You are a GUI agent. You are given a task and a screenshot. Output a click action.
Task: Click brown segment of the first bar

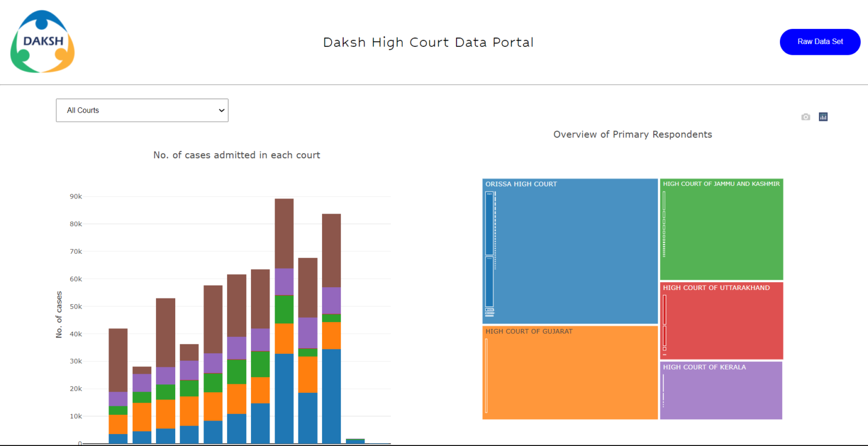(118, 360)
